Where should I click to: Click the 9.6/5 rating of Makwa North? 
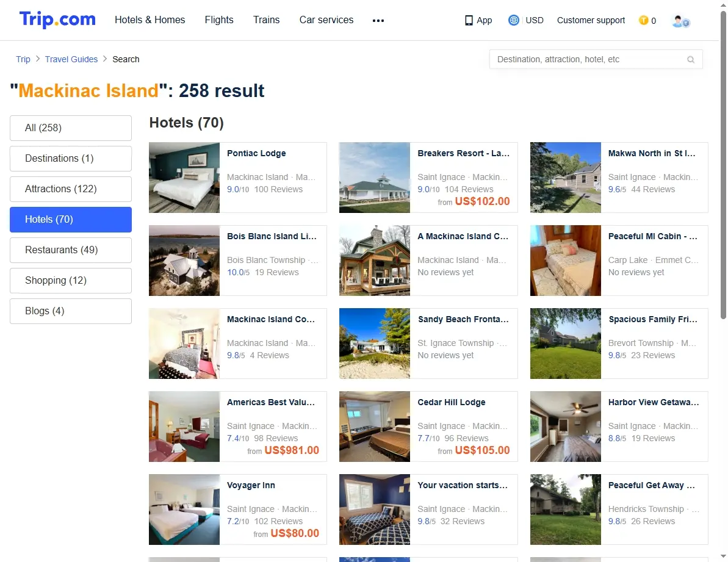point(617,189)
